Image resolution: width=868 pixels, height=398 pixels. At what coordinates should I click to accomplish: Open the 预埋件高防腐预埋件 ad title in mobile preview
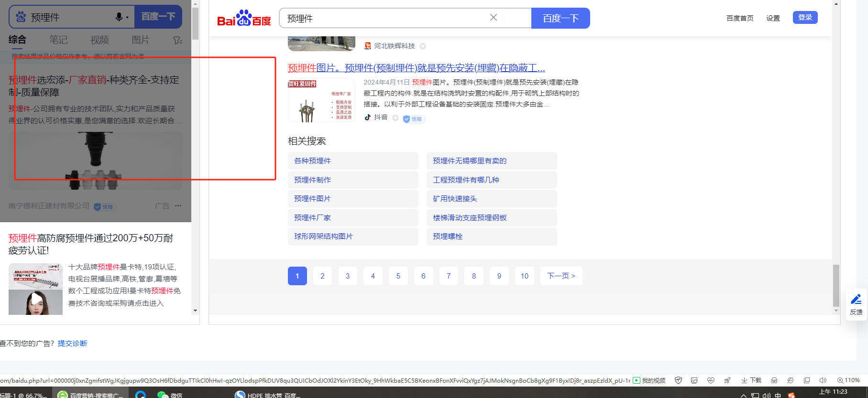[91, 244]
